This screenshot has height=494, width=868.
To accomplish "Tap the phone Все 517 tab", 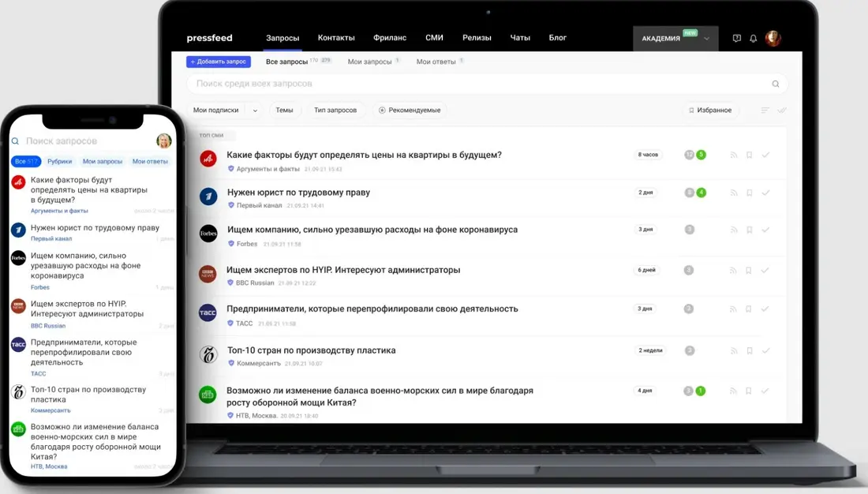I will pos(26,161).
